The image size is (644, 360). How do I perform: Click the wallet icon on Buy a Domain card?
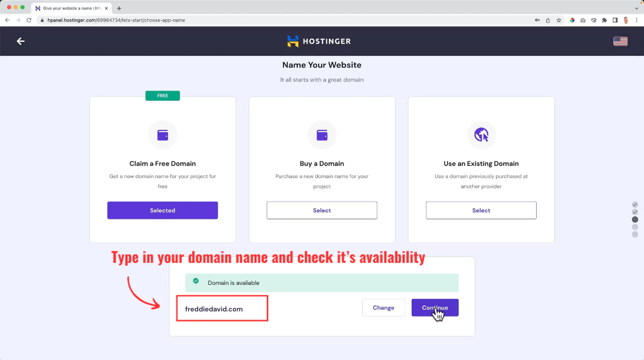[321, 135]
